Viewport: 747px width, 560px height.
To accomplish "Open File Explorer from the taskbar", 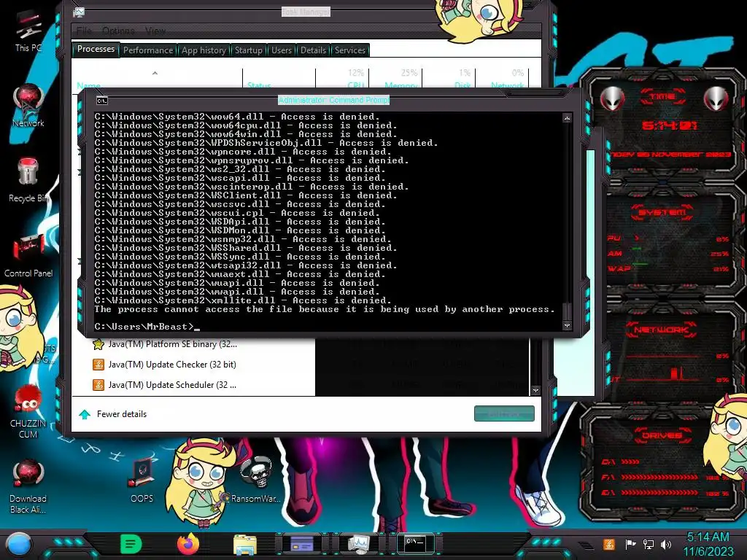I will 245,544.
